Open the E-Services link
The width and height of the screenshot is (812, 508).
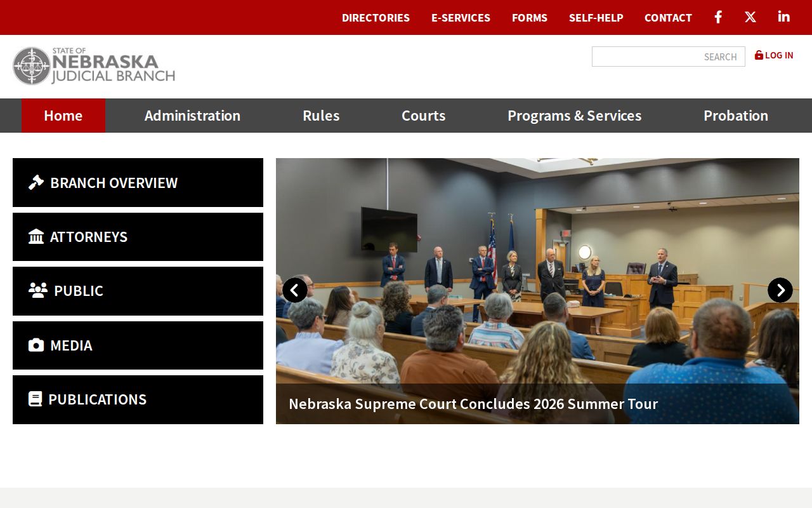(x=461, y=18)
